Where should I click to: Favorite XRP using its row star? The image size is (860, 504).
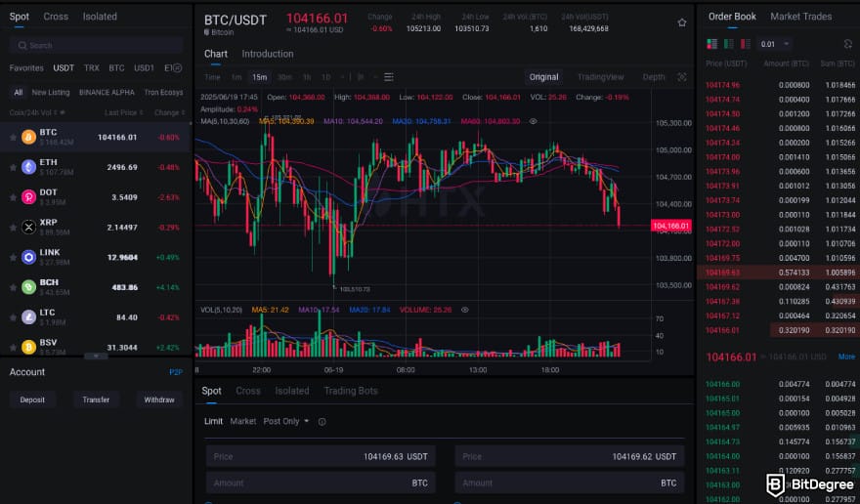(x=13, y=227)
